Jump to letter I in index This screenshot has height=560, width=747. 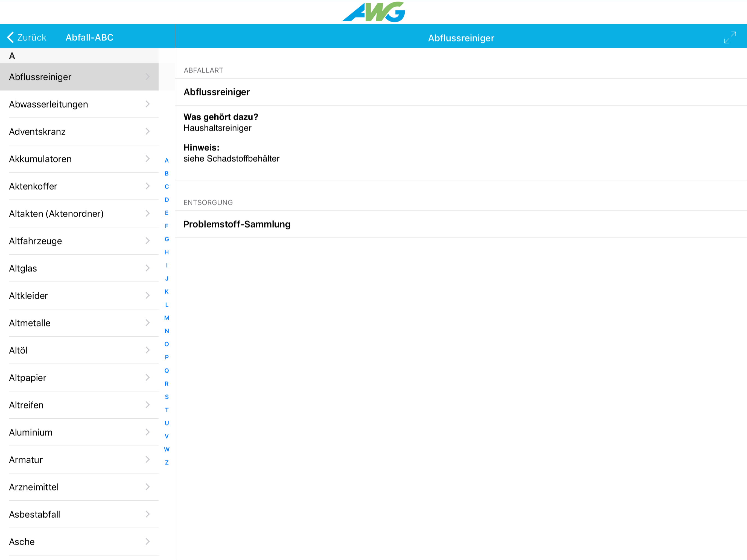pos(167,266)
